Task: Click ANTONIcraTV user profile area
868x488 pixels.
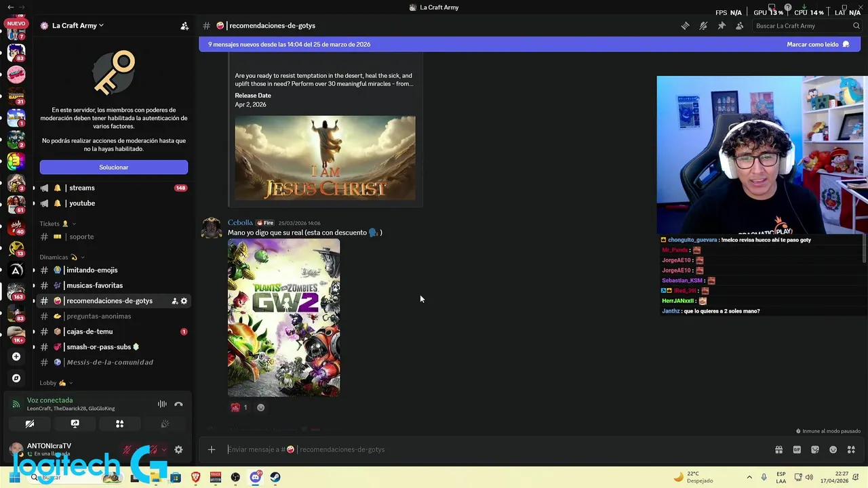Action: (x=47, y=449)
